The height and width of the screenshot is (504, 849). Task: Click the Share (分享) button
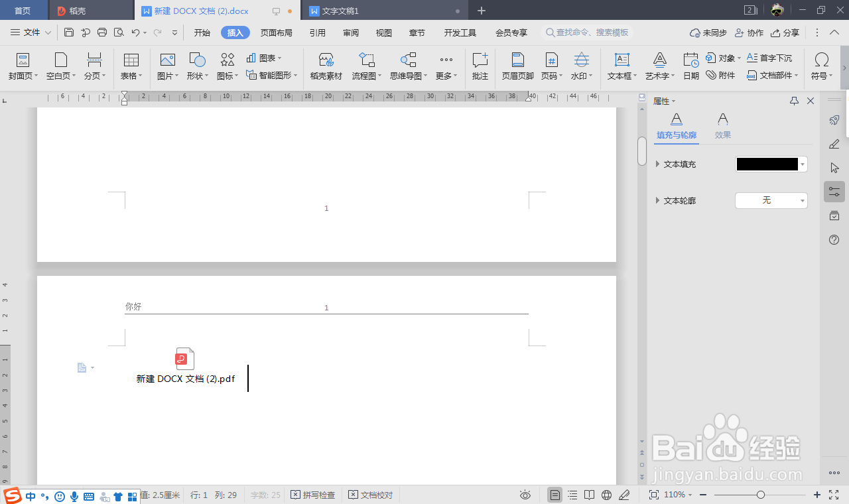785,32
